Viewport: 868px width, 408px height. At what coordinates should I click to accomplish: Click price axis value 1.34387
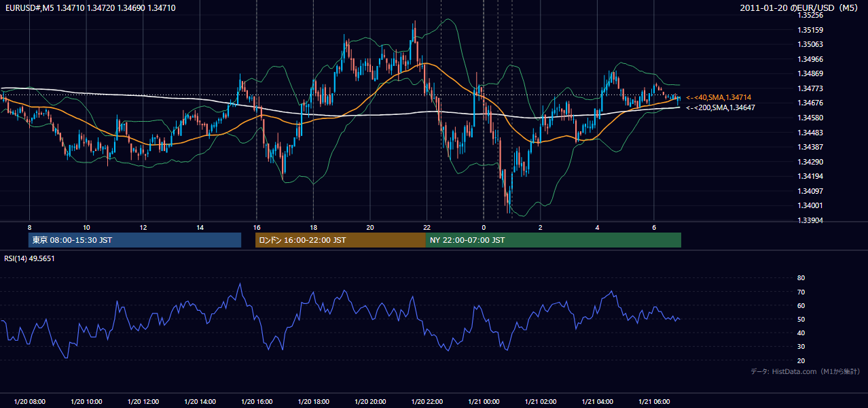click(810, 147)
